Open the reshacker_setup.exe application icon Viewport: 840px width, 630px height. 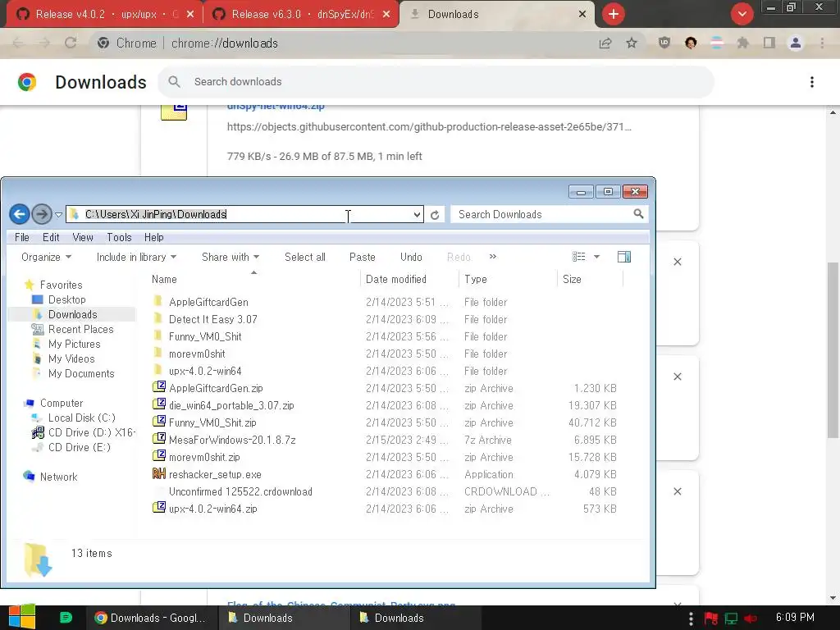(158, 474)
